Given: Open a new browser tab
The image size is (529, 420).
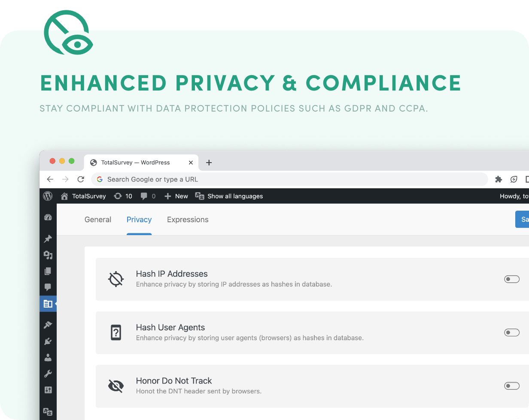Looking at the screenshot, I should point(209,163).
